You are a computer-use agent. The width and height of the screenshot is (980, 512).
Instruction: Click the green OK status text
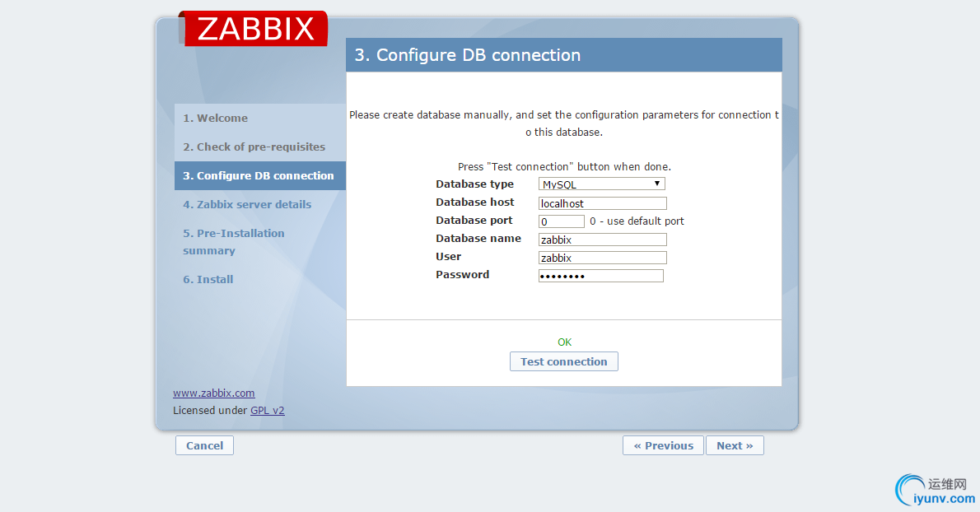click(564, 342)
